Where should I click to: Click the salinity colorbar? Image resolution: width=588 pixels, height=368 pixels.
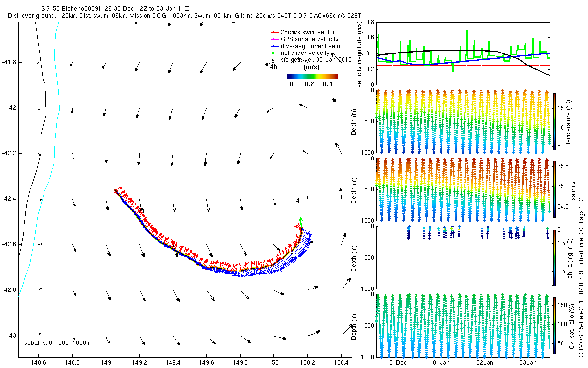pyautogui.click(x=554, y=189)
